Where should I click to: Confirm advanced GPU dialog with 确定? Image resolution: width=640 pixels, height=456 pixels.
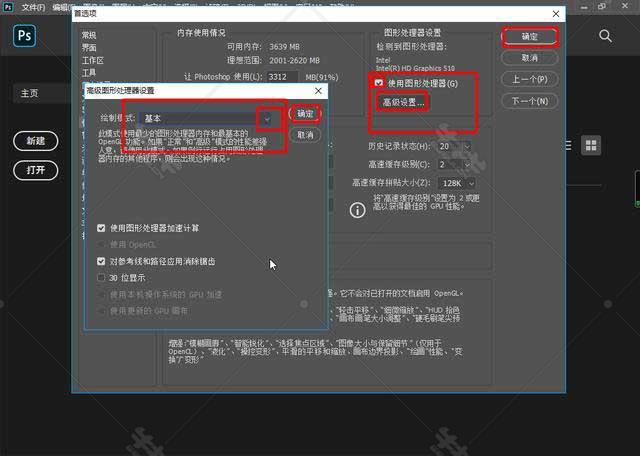click(x=305, y=113)
